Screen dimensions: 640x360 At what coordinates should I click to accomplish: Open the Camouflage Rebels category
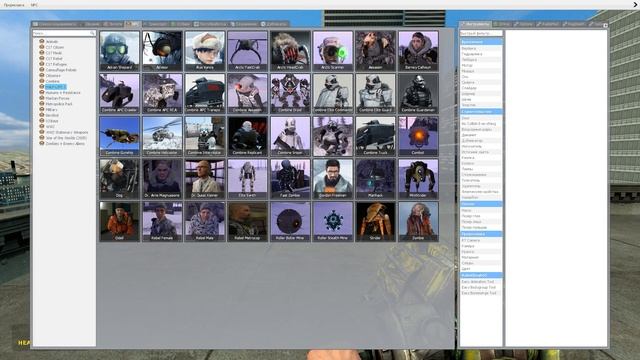61,70
